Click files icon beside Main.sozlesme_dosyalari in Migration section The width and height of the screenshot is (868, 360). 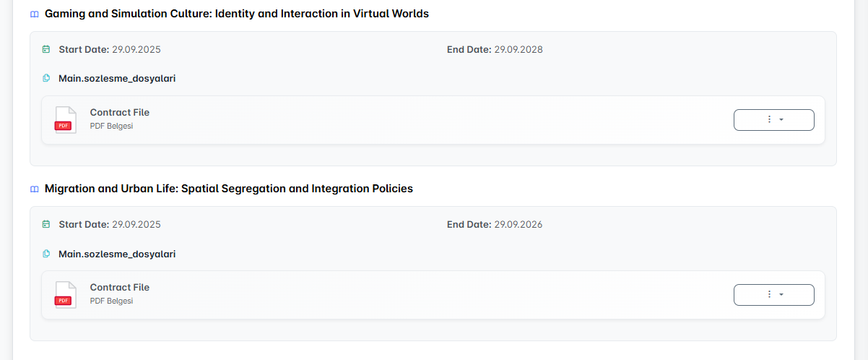pyautogui.click(x=46, y=254)
